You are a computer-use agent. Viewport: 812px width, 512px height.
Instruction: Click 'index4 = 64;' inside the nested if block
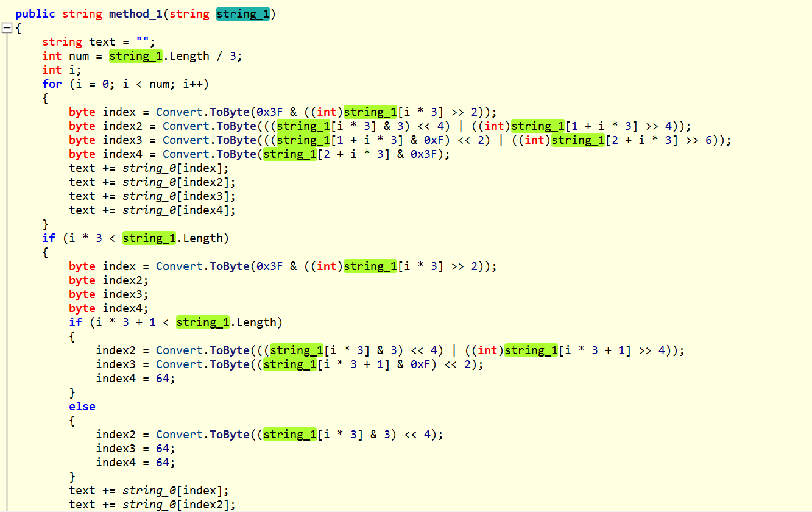[135, 379]
